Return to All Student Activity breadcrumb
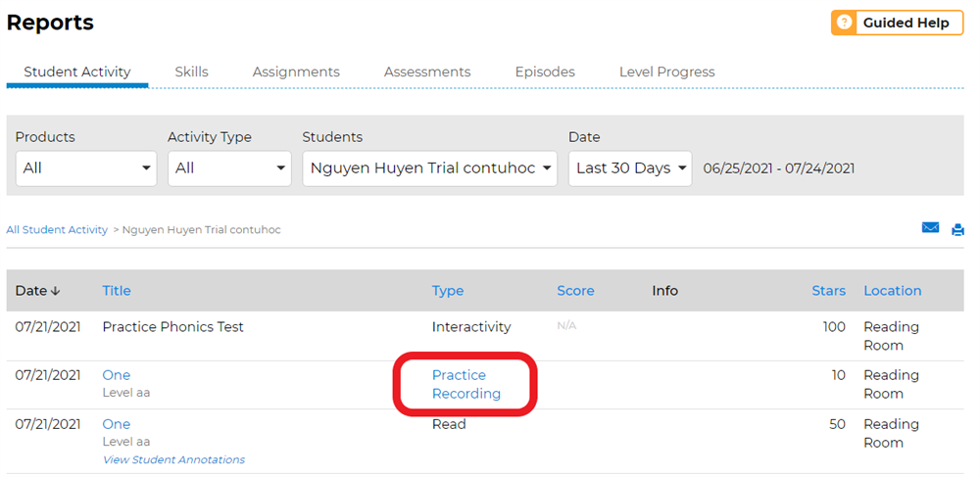The height and width of the screenshot is (477, 980). tap(57, 230)
